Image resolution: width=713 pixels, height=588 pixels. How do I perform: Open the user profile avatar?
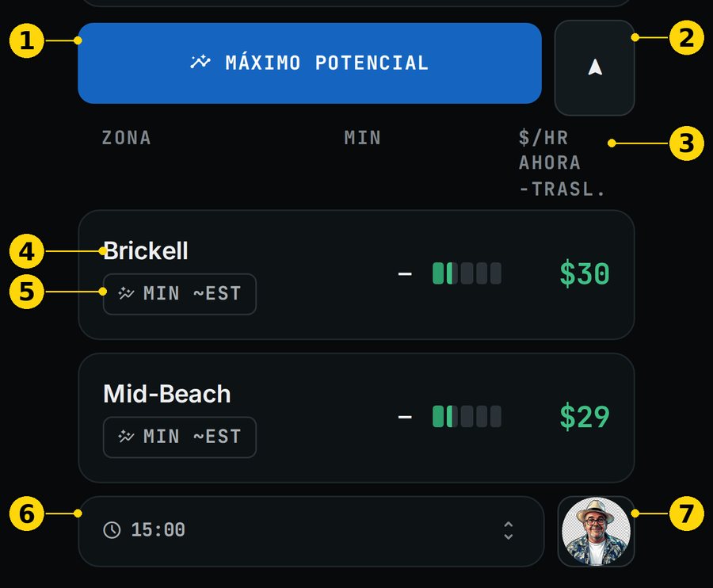(596, 531)
